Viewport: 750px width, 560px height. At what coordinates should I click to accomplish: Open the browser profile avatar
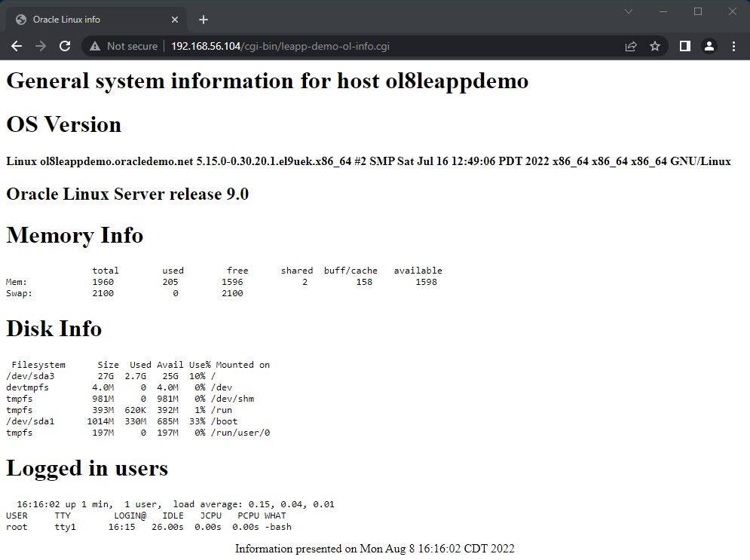709,46
